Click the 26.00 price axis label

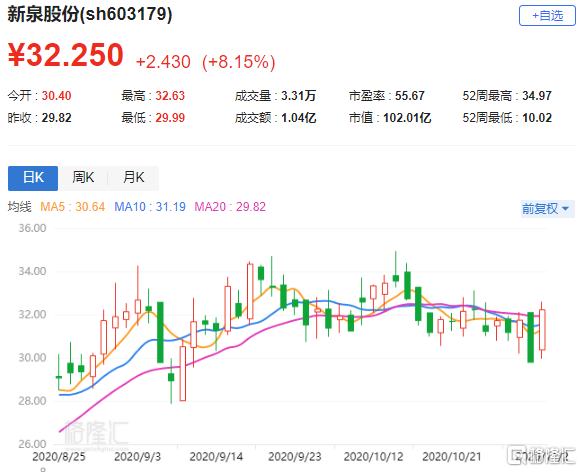coord(32,444)
